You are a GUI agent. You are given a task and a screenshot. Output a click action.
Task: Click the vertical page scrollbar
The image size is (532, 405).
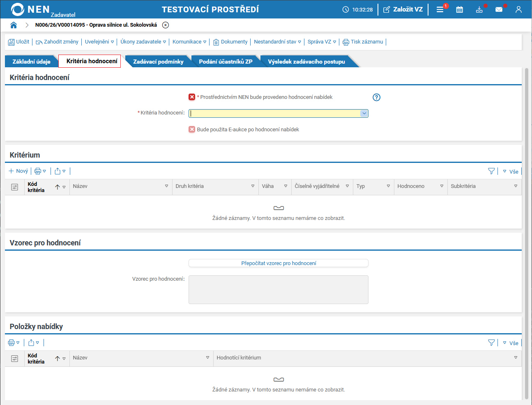tap(527, 234)
